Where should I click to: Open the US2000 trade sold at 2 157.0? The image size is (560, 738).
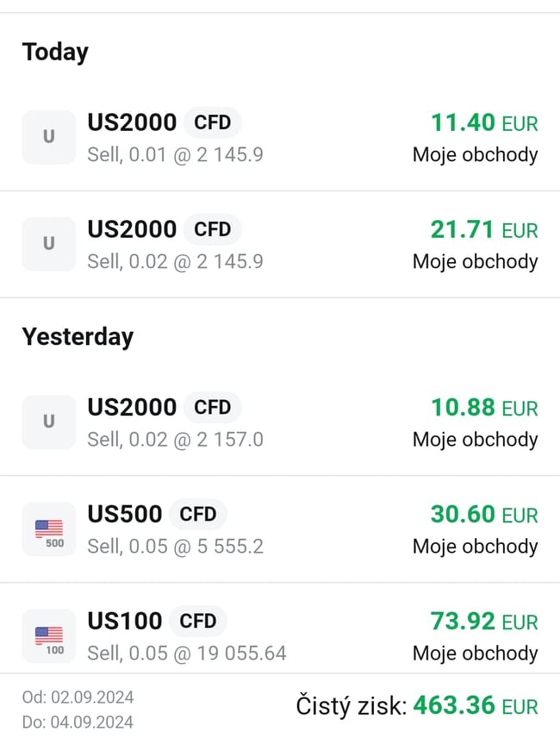pyautogui.click(x=132, y=407)
